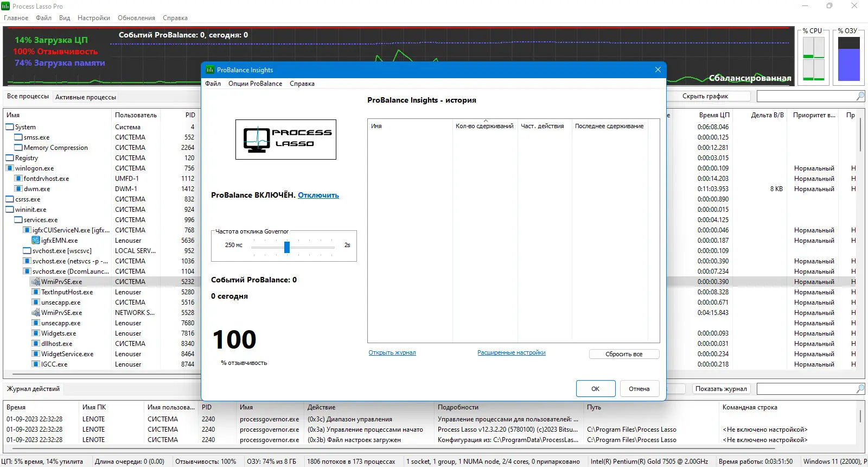Click Отключить link to disable ProBalance
Screen dimensions: 868x467
pyautogui.click(x=318, y=195)
